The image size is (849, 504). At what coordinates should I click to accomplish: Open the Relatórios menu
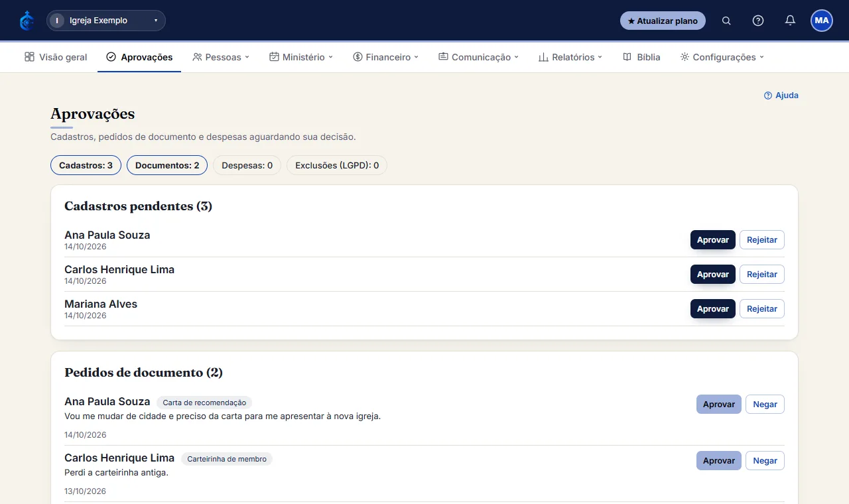click(570, 57)
